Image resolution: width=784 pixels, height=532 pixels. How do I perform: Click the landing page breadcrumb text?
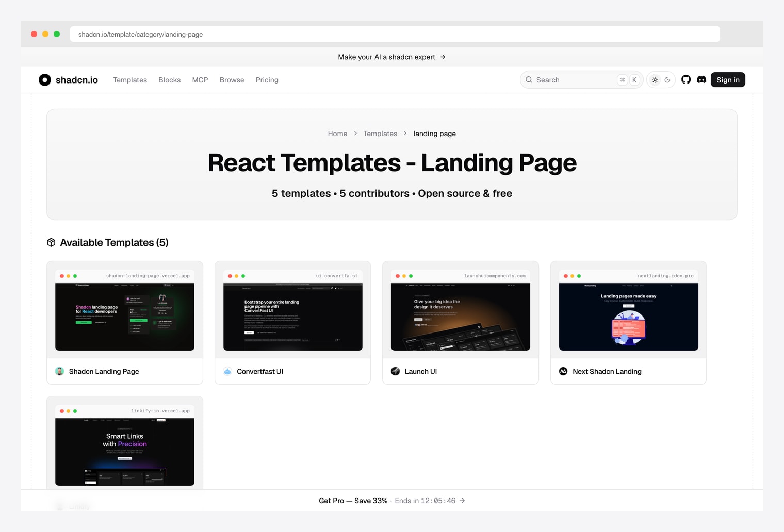[435, 134]
